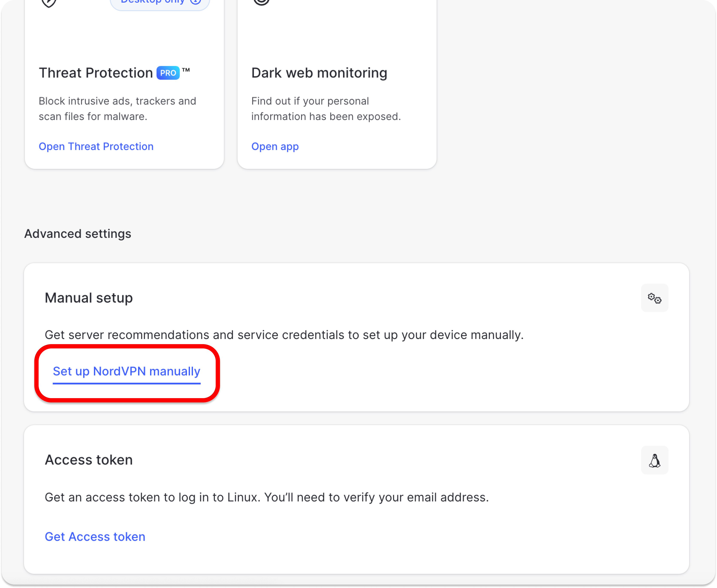Click the shield icon on Threat Protection card
The height and width of the screenshot is (588, 717).
tap(49, 3)
